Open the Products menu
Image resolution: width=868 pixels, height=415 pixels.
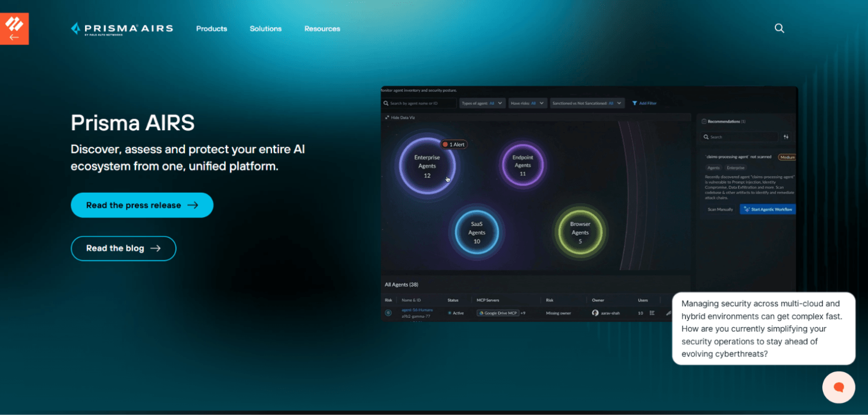point(211,28)
